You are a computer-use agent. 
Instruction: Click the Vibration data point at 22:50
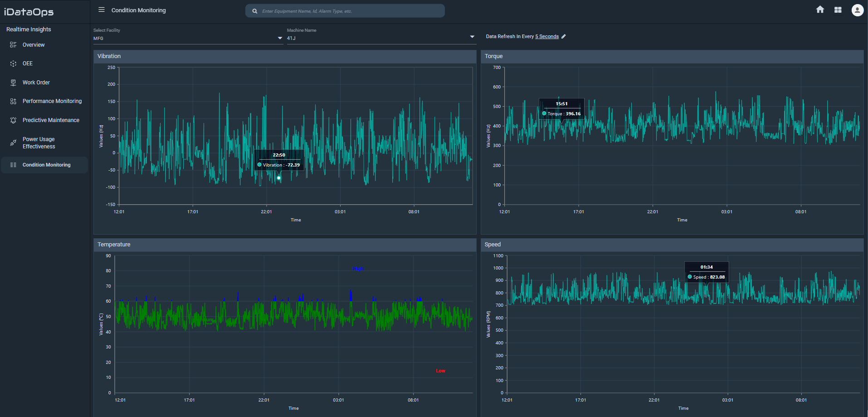pos(278,178)
